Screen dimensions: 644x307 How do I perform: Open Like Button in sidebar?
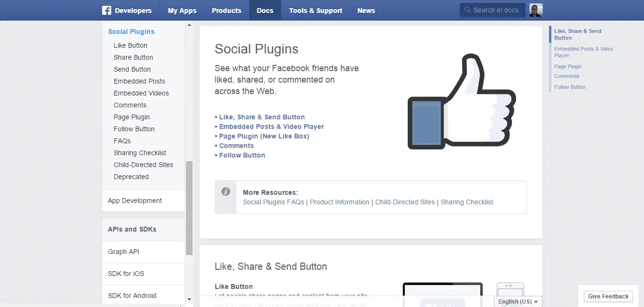(x=130, y=45)
